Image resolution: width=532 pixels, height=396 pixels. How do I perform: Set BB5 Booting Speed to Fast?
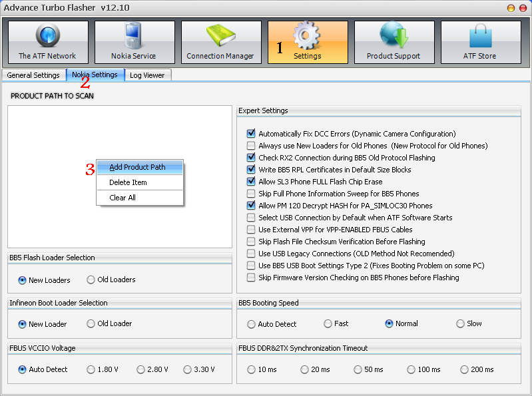328,323
